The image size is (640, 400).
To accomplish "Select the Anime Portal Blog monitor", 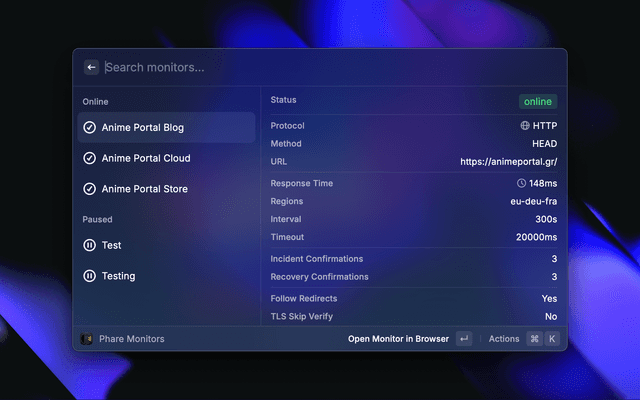I will click(143, 128).
